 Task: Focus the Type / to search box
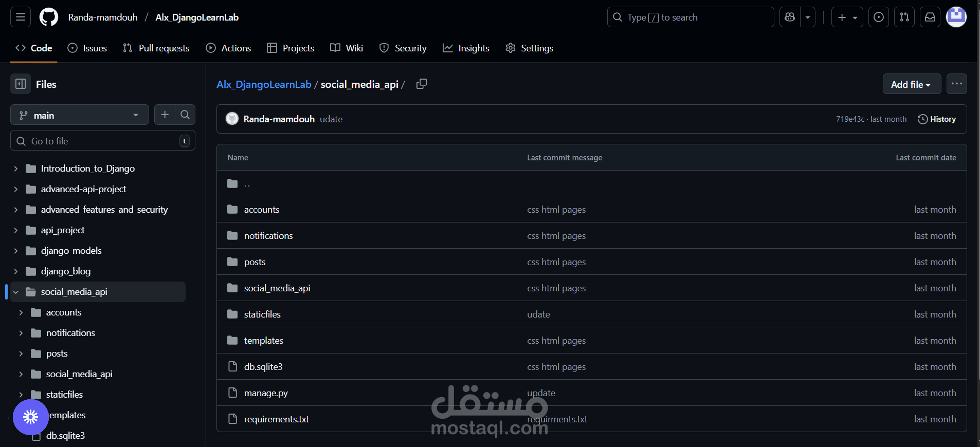pos(691,17)
